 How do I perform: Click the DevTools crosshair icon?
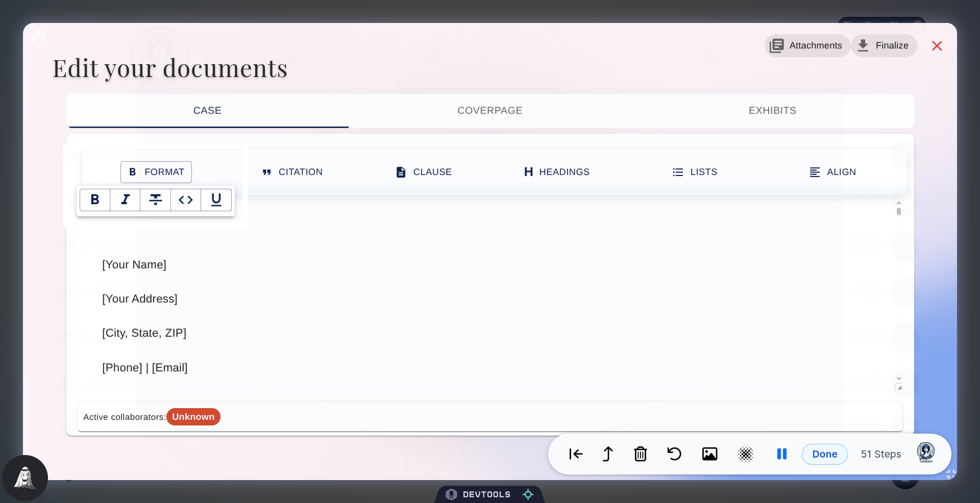click(528, 494)
